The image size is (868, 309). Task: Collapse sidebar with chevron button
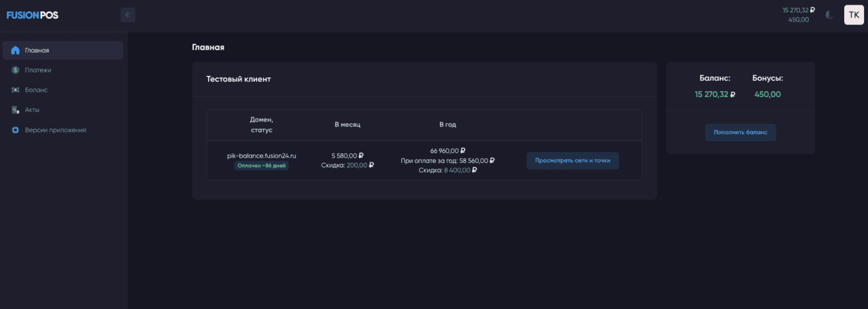127,14
